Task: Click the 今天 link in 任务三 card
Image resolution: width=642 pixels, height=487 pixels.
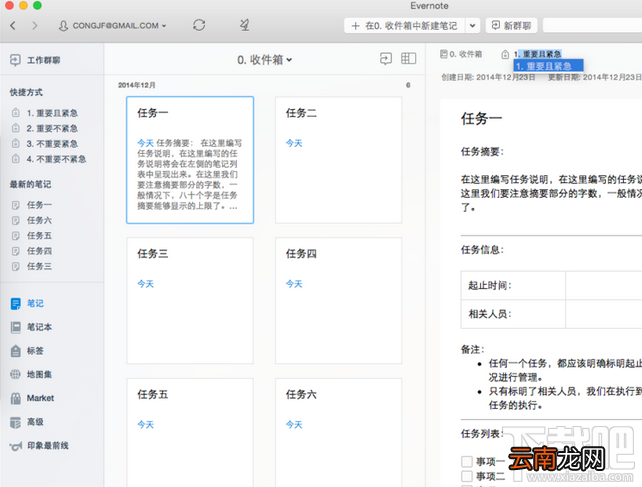Action: 145,284
